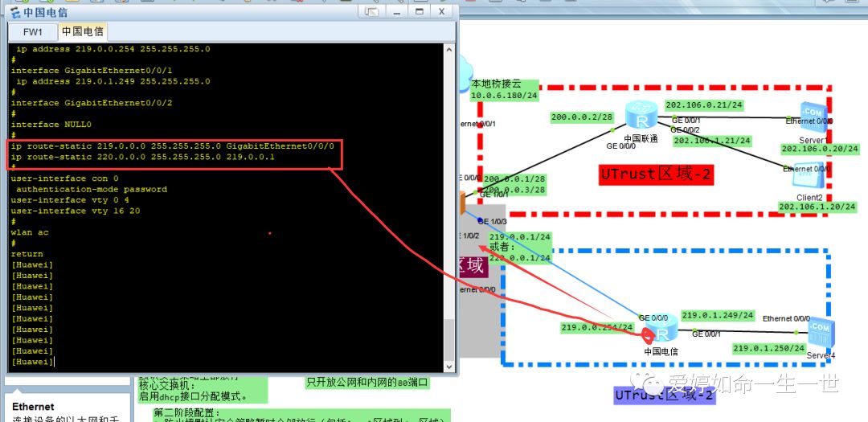The image size is (868, 422).
Task: Click the detach-window icon in the terminal title bar
Action: coord(372,11)
